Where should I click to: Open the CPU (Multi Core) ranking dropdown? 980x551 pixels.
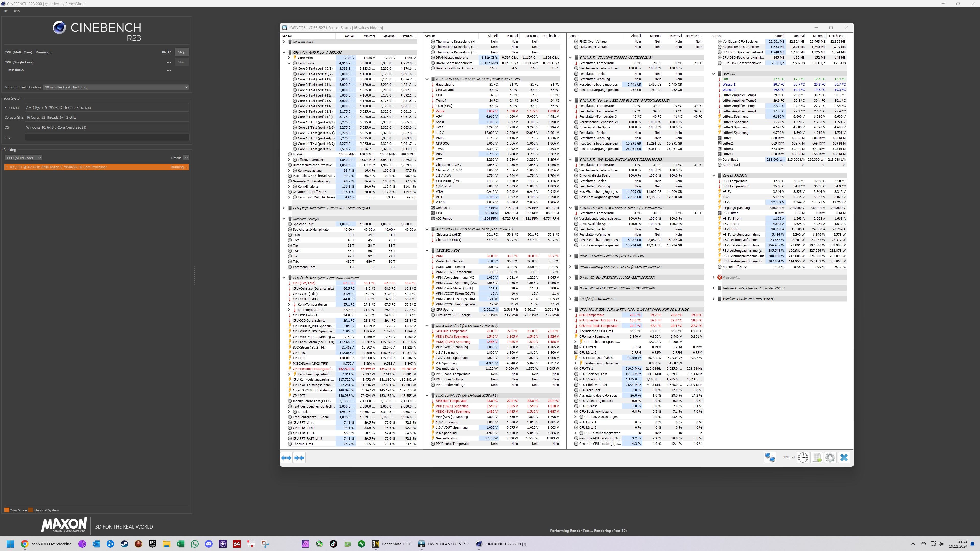point(23,158)
